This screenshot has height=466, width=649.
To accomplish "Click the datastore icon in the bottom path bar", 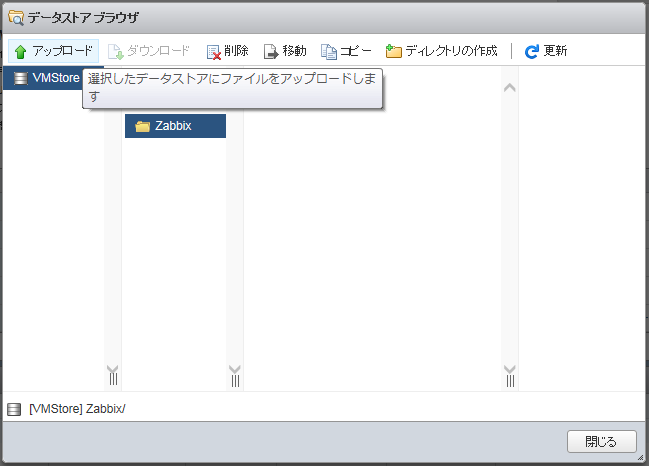I will tap(14, 409).
